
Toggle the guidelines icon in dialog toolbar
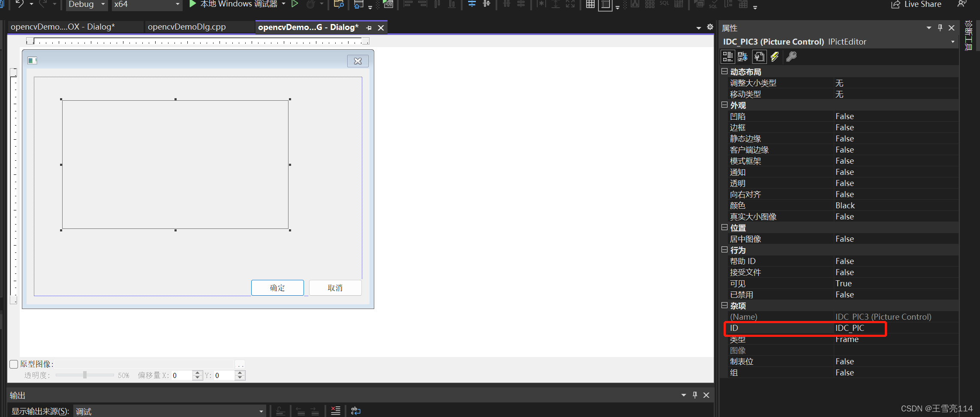tap(605, 5)
